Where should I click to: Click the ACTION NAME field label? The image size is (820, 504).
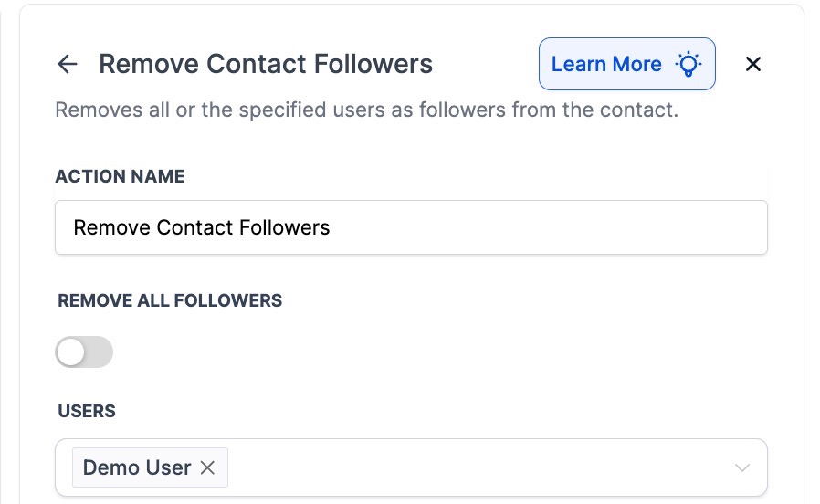[x=120, y=176]
